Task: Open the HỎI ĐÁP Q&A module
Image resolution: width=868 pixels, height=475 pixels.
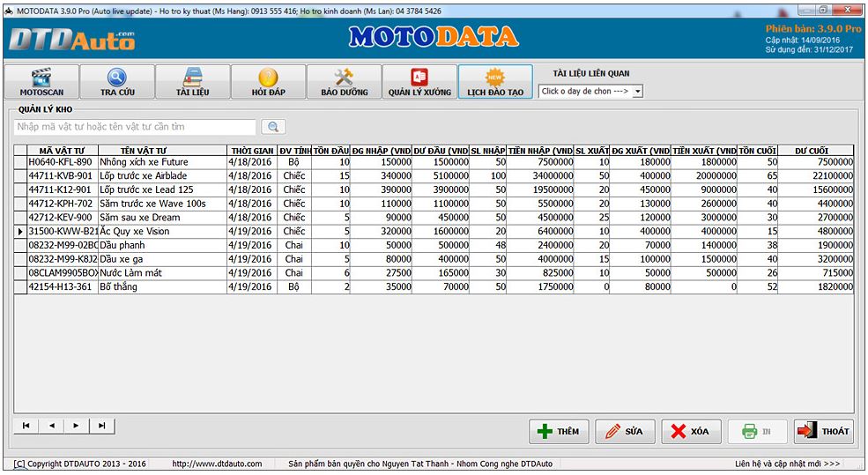Action: 269,82
